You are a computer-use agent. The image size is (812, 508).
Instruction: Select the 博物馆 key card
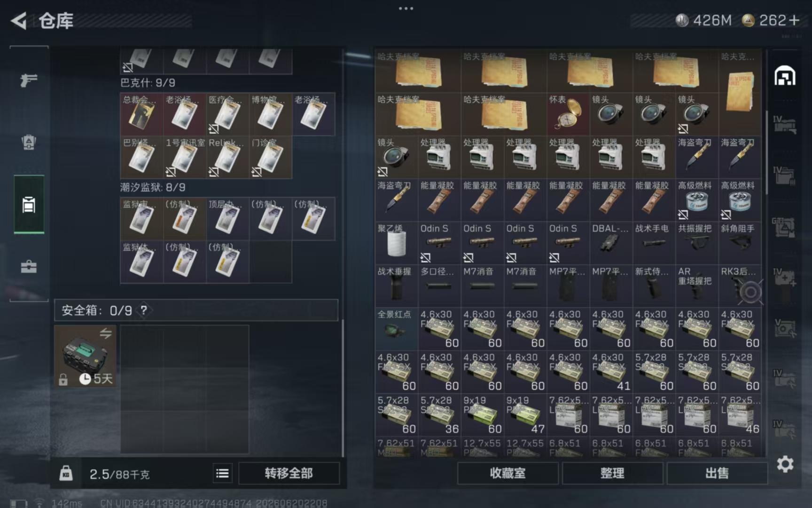(x=271, y=114)
